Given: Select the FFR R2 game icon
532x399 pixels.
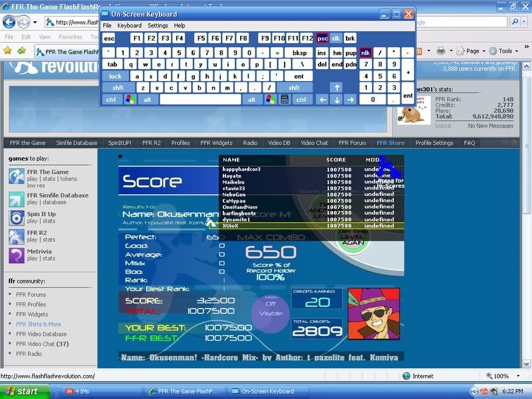Looking at the screenshot, I should (x=17, y=236).
